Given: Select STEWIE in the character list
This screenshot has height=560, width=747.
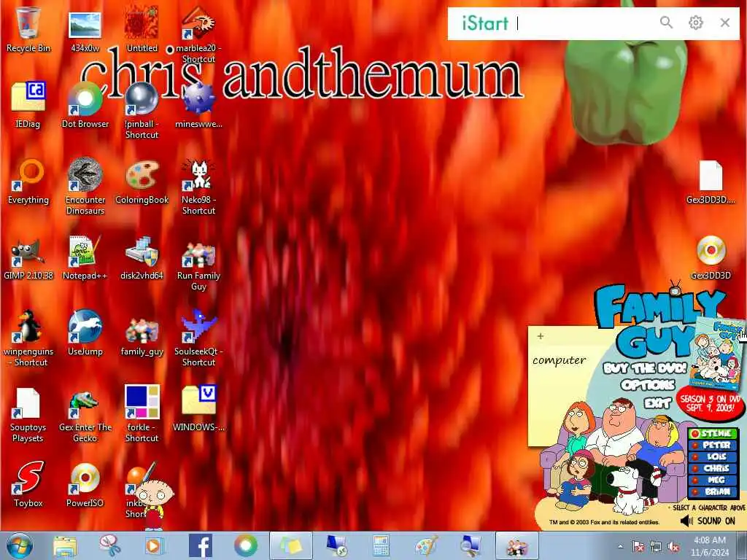Looking at the screenshot, I should click(x=713, y=433).
